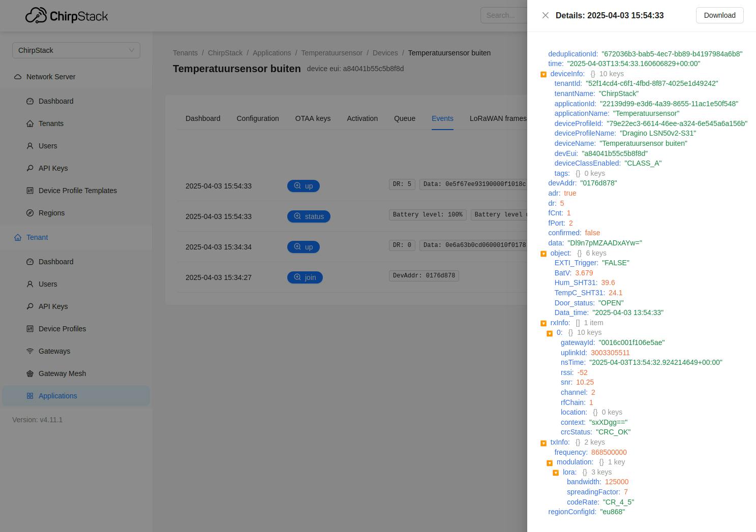The height and width of the screenshot is (532, 756).
Task: Click the TempC_SHT31 value 24.1
Action: pos(616,293)
